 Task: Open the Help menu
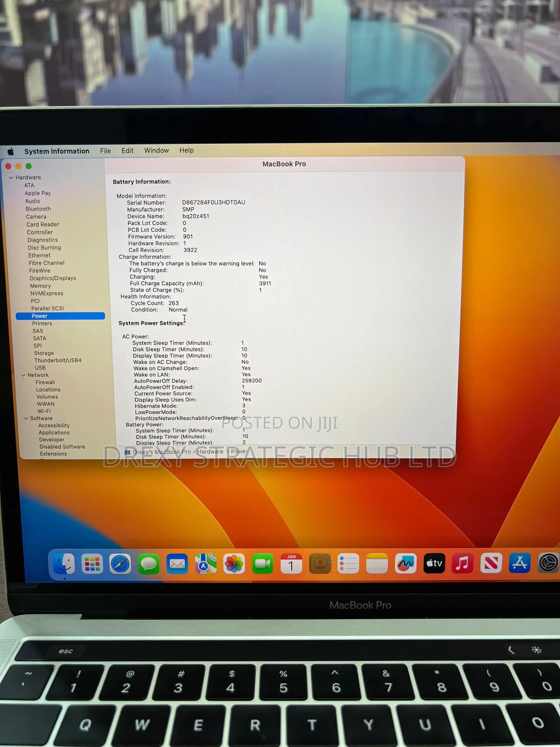click(x=187, y=150)
